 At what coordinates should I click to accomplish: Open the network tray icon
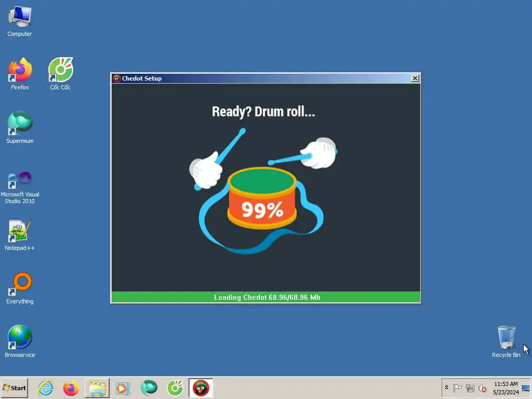[470, 388]
